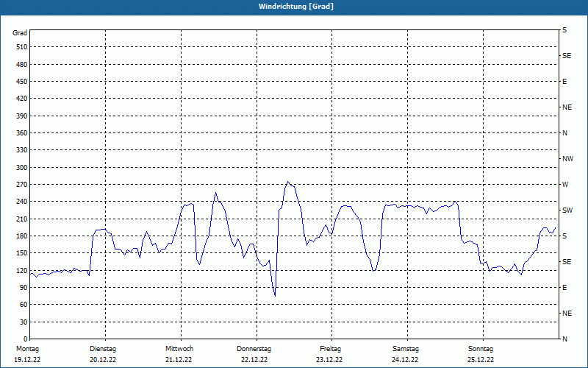Click the "Montag" day label
The image size is (588, 368).
pos(27,349)
